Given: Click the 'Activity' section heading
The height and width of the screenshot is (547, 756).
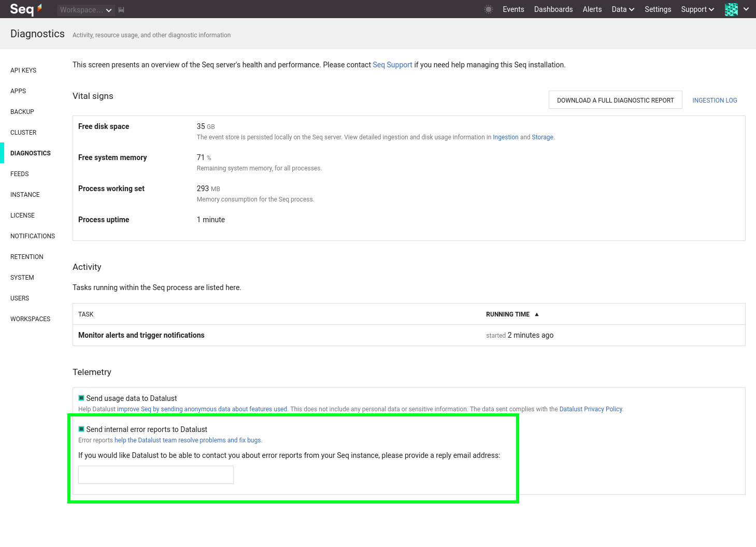Looking at the screenshot, I should coord(87,267).
